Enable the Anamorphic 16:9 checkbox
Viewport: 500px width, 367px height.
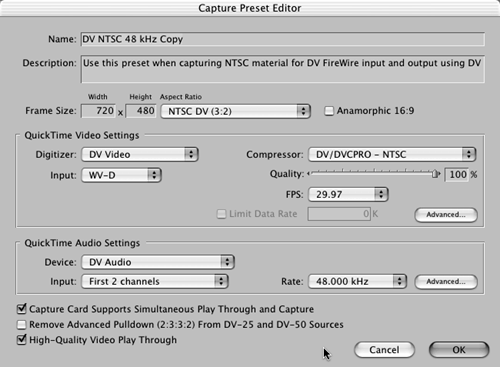coord(329,111)
